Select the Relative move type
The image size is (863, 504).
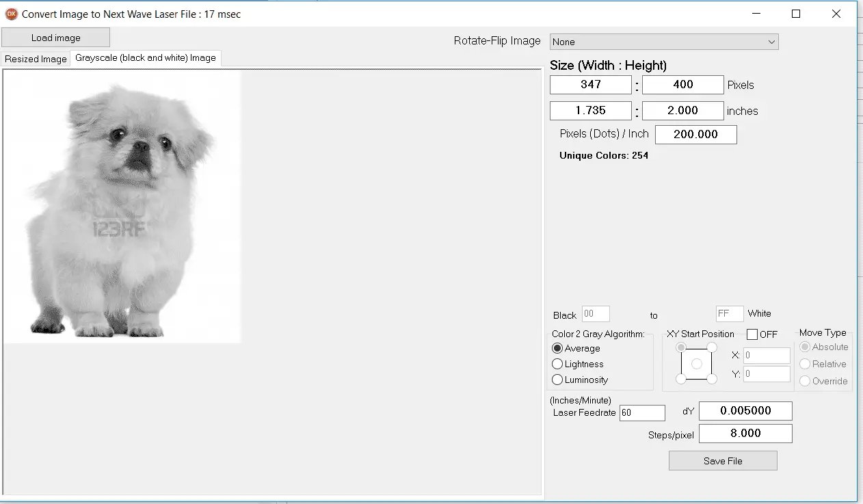[x=823, y=364]
